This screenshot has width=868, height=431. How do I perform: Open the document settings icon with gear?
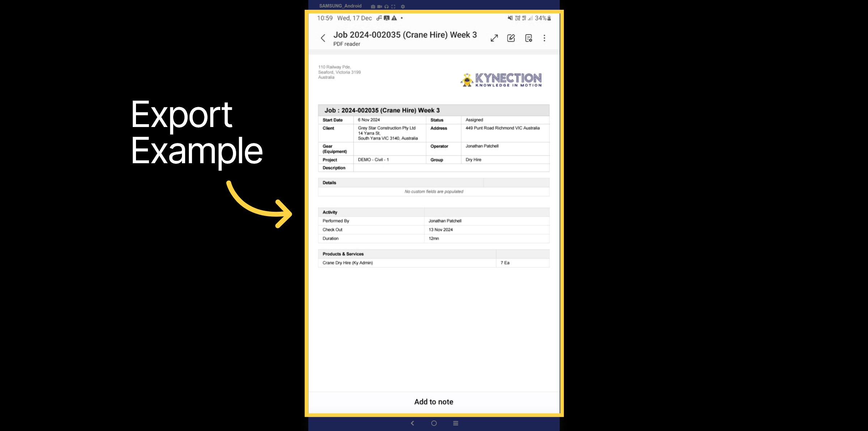[x=528, y=38]
